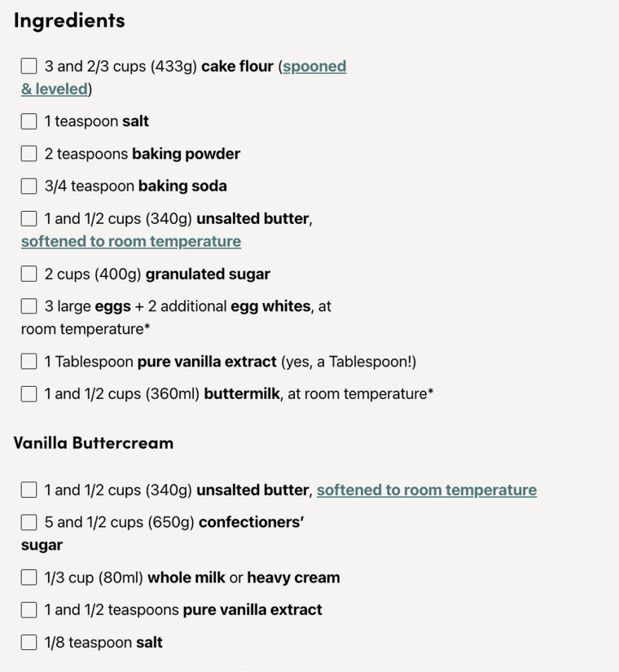The height and width of the screenshot is (672, 619).
Task: Open the softened to room temperature link under Ingredients
Action: pos(130,241)
